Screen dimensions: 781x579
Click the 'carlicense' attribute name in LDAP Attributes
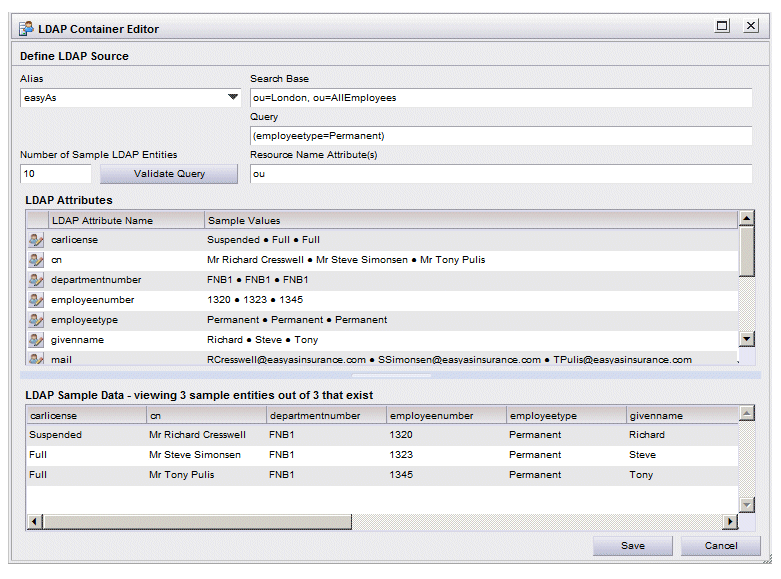point(74,240)
